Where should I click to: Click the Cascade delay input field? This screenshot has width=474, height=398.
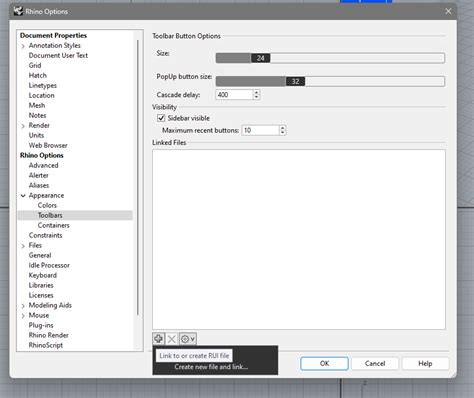click(234, 95)
